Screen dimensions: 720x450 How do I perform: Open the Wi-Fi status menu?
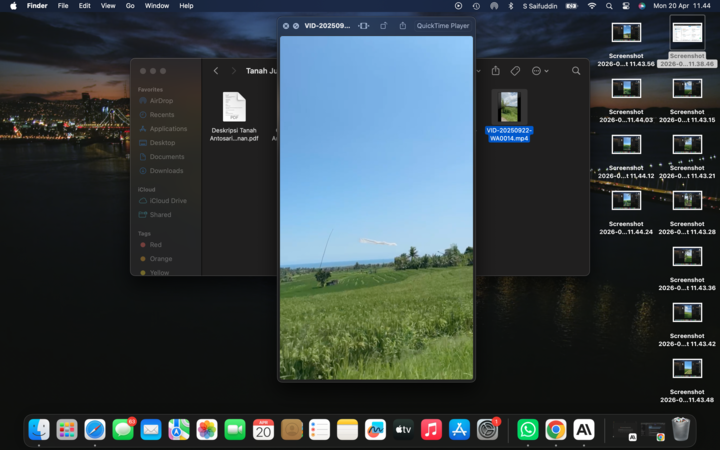(591, 6)
